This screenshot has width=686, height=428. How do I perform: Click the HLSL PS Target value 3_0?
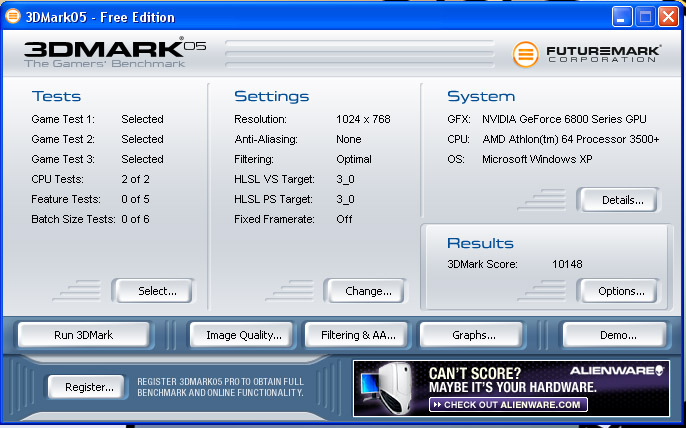coord(345,199)
